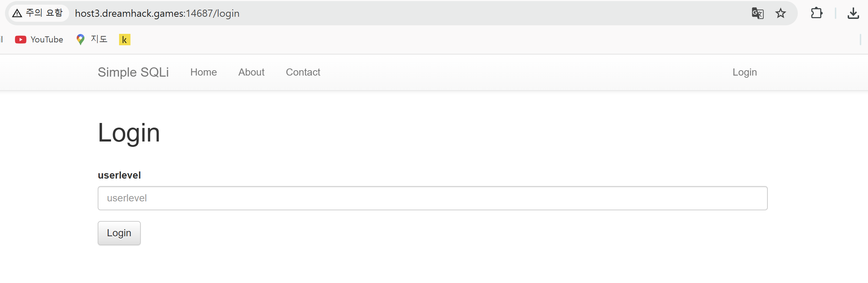Click the translate page icon
The height and width of the screenshot is (283, 868).
point(757,14)
